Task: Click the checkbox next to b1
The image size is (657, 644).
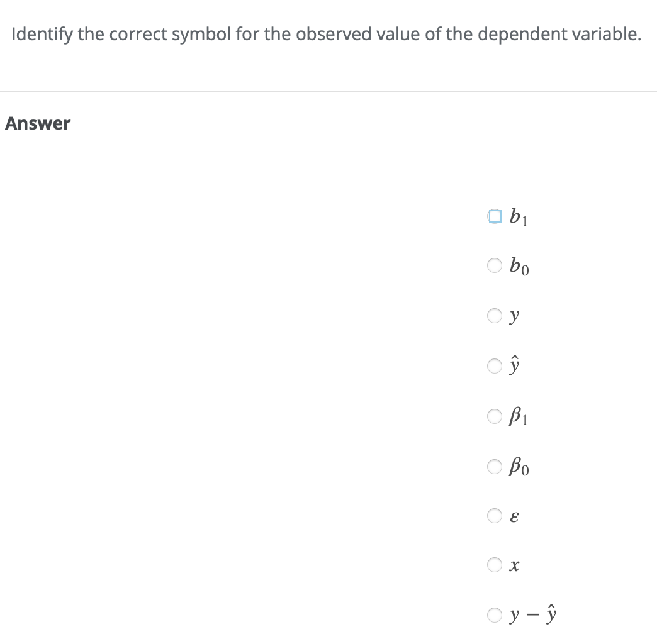Action: click(x=495, y=216)
